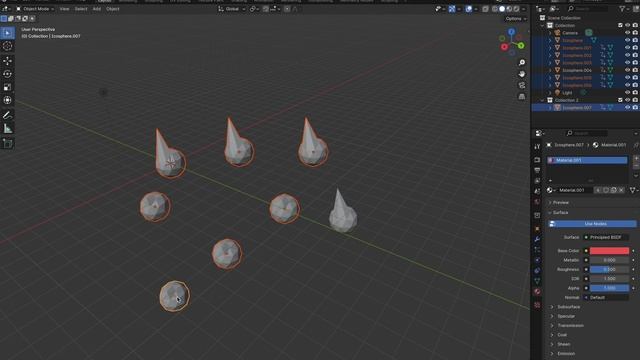Viewport: 640px width, 360px height.
Task: Select the Add Cube tool
Action: [7, 143]
